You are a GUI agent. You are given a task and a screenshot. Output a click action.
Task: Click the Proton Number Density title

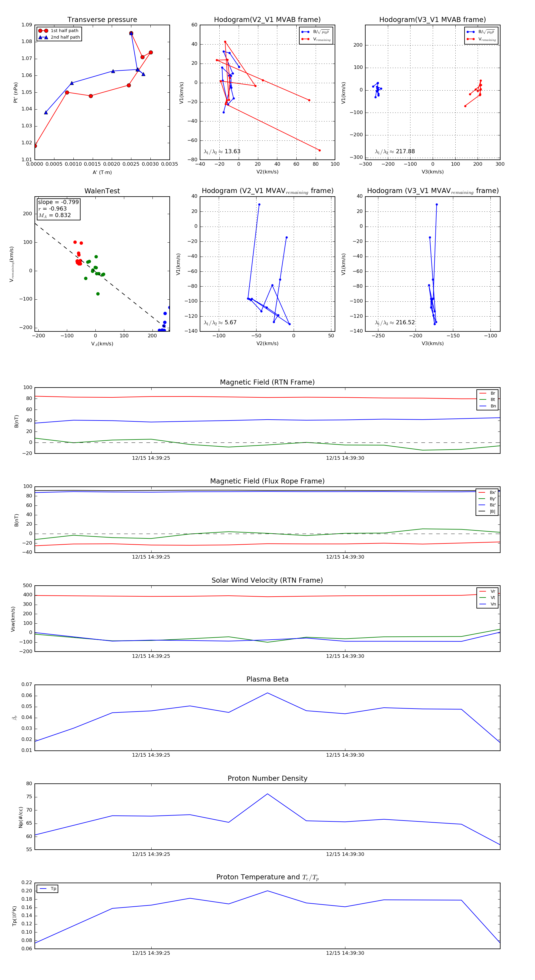[x=267, y=778]
